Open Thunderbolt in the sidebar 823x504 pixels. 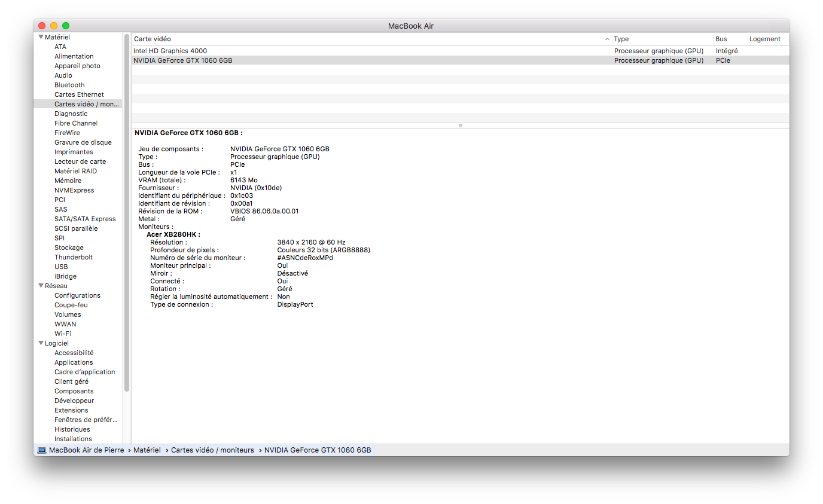74,257
